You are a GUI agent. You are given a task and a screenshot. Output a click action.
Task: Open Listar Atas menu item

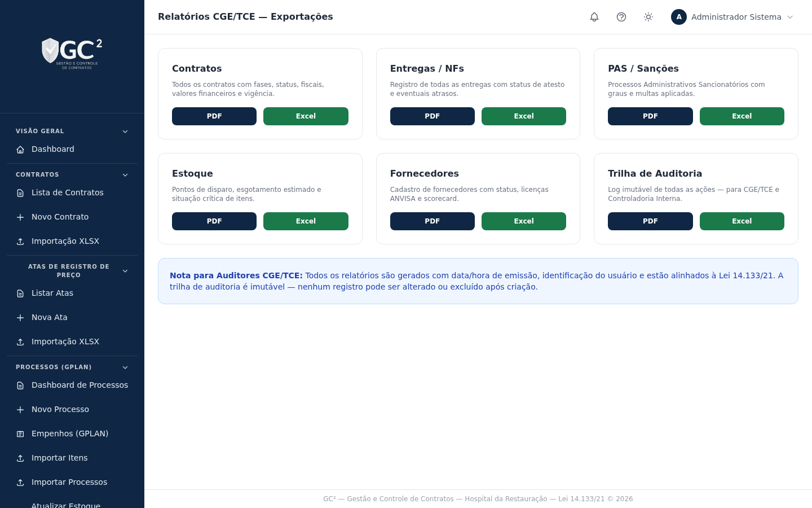pos(72,293)
